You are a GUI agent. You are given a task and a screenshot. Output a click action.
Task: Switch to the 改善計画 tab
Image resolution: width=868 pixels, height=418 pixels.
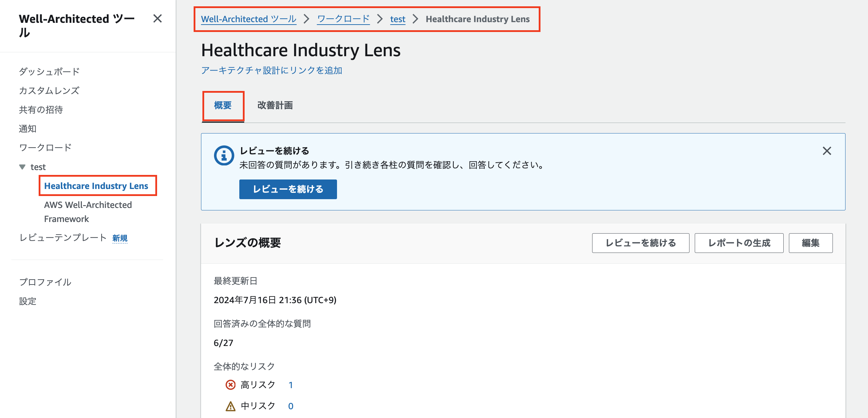click(x=275, y=105)
